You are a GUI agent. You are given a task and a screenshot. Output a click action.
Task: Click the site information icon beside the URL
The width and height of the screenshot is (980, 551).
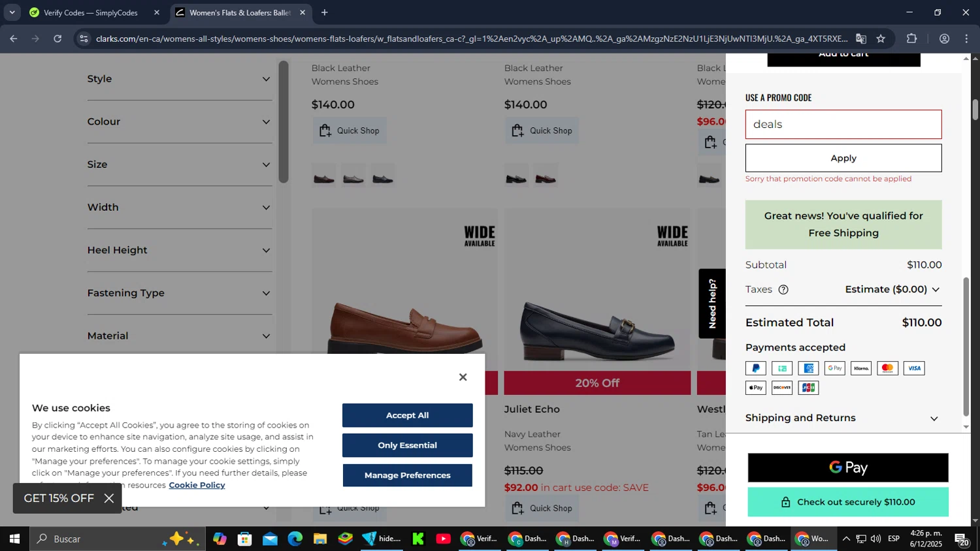83,39
